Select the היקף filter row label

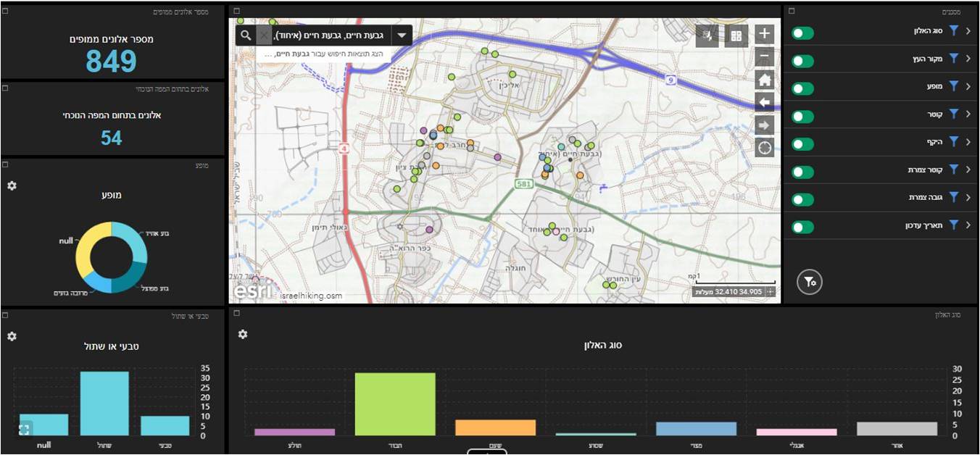[933, 143]
